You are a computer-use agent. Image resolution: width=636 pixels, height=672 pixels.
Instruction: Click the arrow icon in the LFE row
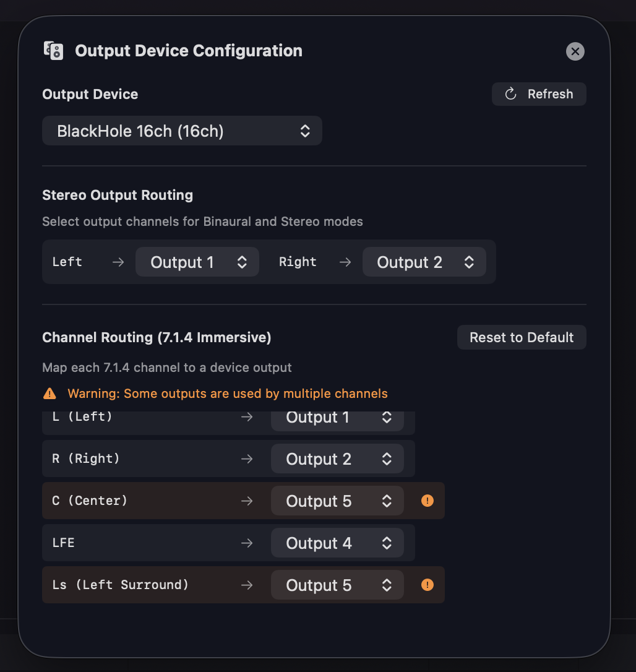pyautogui.click(x=246, y=543)
